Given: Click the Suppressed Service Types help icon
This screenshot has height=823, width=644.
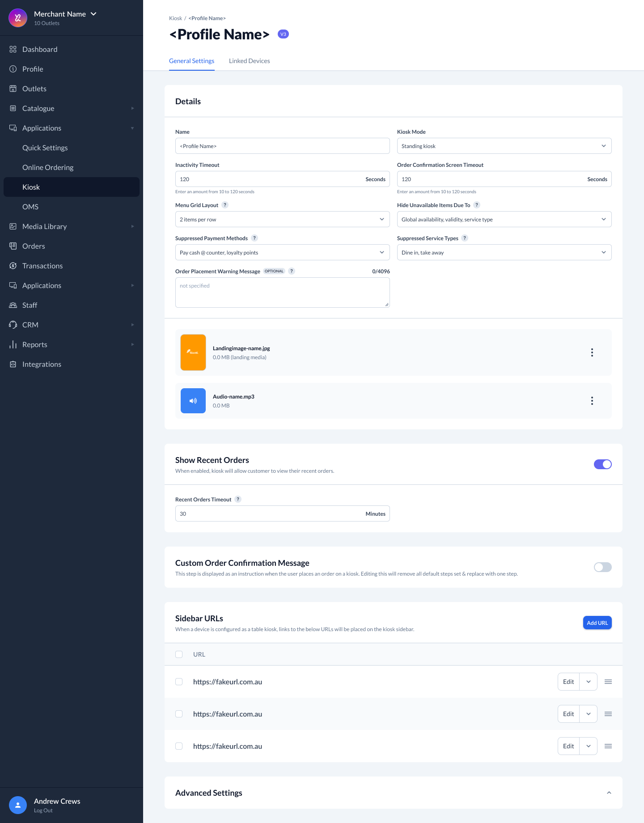Looking at the screenshot, I should click(465, 238).
